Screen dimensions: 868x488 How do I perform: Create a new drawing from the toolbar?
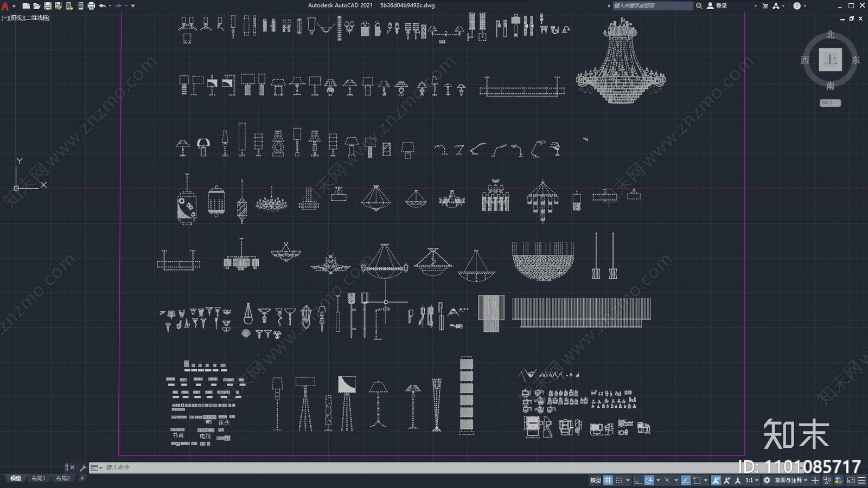tap(25, 6)
